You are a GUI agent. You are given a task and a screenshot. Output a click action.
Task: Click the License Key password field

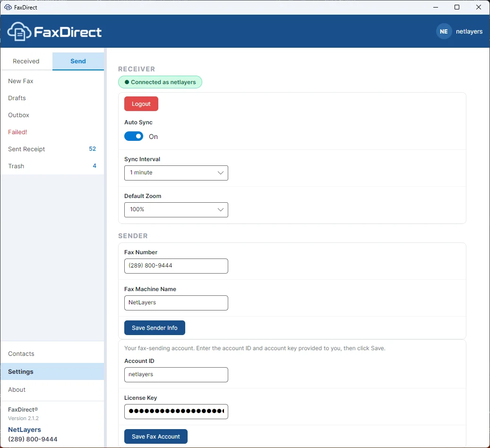click(x=176, y=412)
